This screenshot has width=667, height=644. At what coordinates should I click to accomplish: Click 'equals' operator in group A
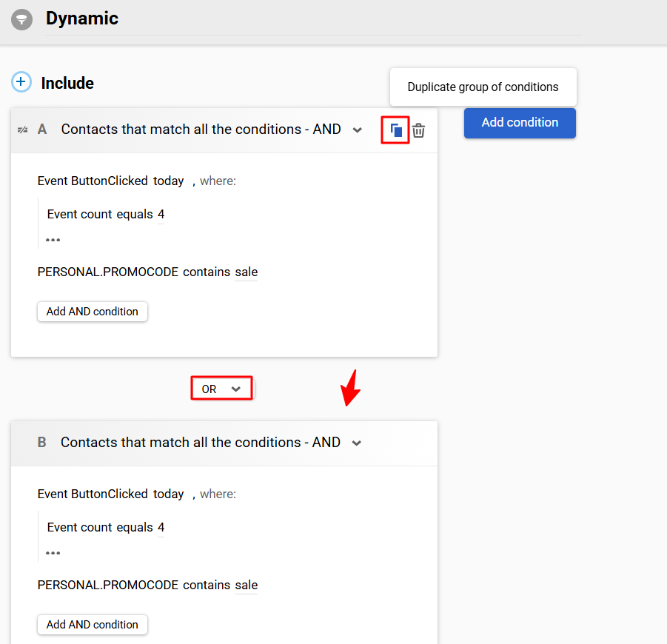pyautogui.click(x=135, y=215)
